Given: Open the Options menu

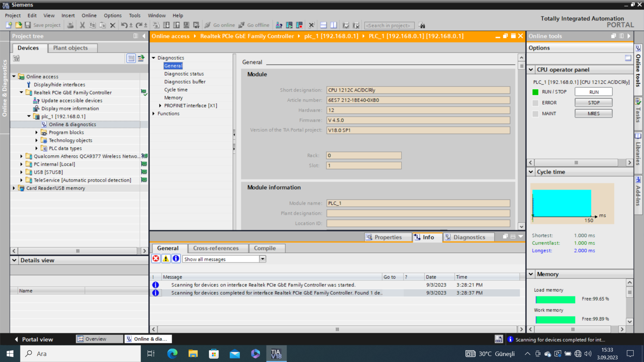Looking at the screenshot, I should click(x=113, y=15).
